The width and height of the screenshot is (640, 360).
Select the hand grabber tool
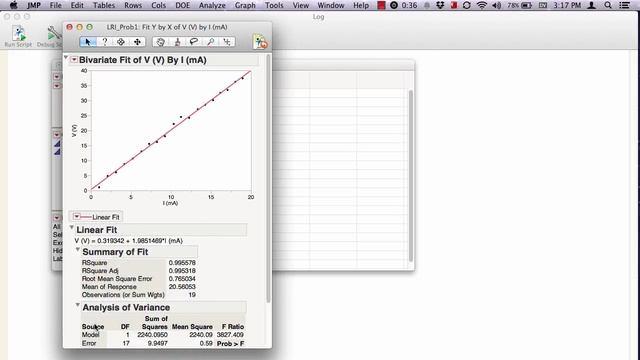160,42
